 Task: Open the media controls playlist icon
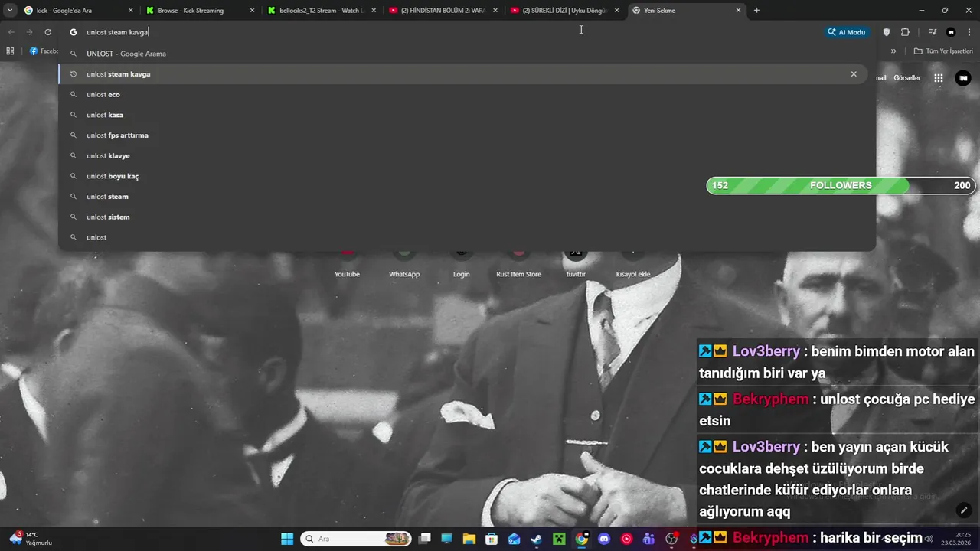pyautogui.click(x=932, y=32)
